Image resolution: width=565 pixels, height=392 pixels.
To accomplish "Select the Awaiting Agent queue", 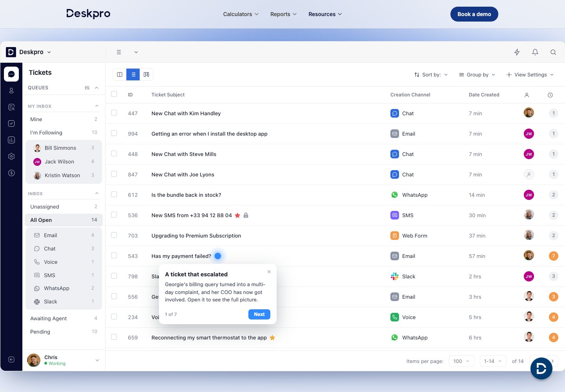I will click(x=64, y=318).
